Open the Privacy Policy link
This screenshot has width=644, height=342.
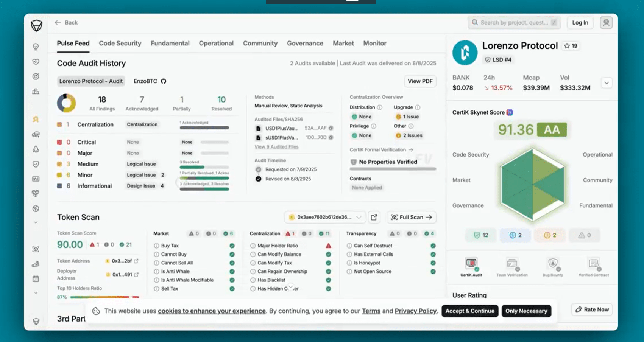(x=416, y=311)
